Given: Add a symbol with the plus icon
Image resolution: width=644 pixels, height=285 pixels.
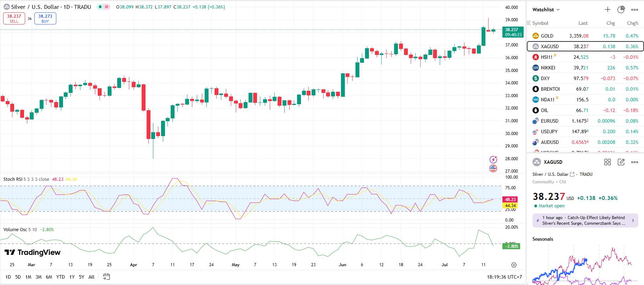Looking at the screenshot, I should [x=608, y=10].
